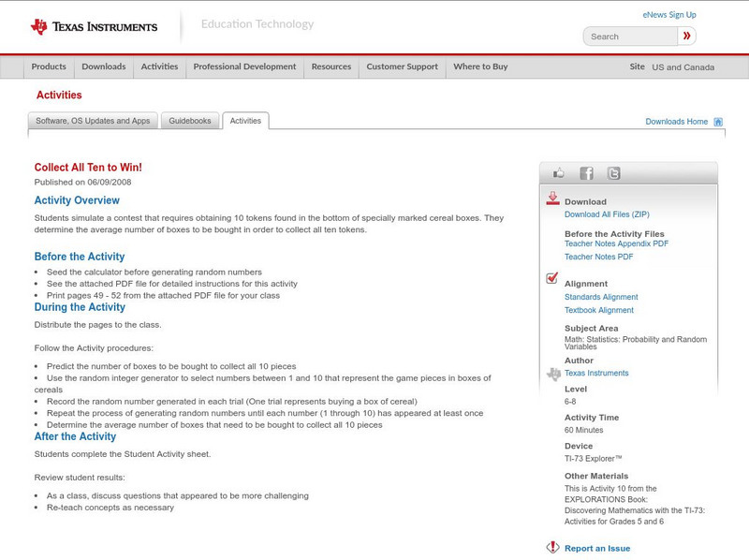Image resolution: width=749 pixels, height=560 pixels.
Task: Click the Before the Activity Files label
Action: tap(614, 234)
